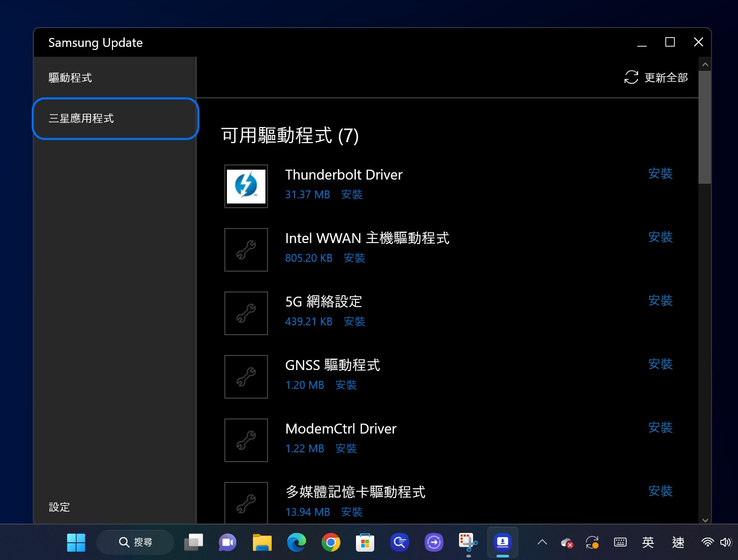The height and width of the screenshot is (560, 738).
Task: Click the refresh icon beside 更新全部
Action: tap(631, 78)
